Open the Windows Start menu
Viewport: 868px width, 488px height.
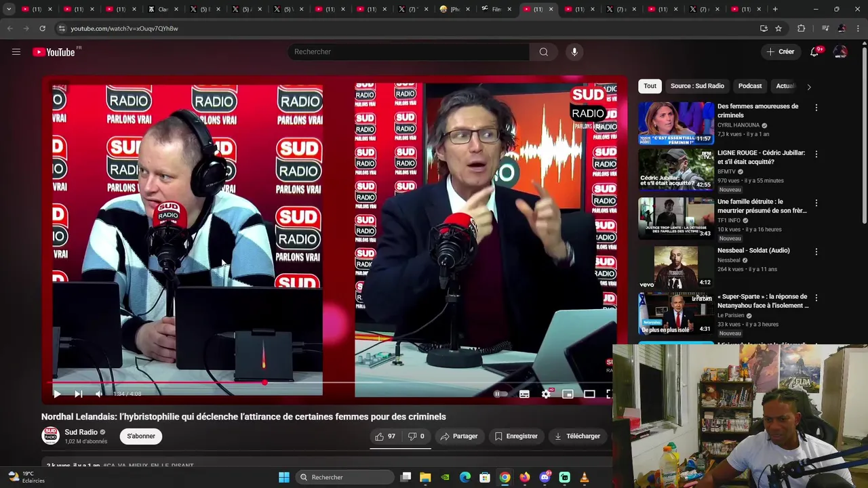[283, 477]
